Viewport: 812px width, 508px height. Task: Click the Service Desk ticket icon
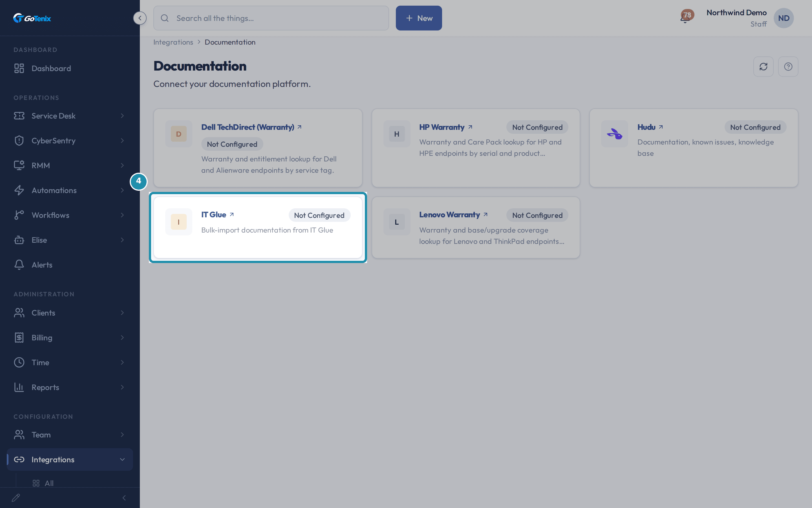click(x=19, y=116)
